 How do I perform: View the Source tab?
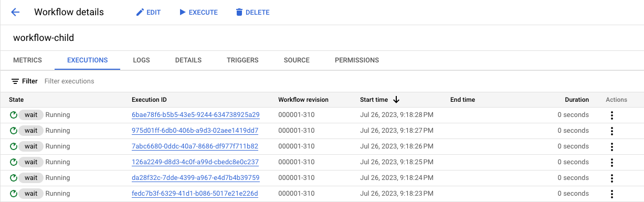tap(297, 60)
